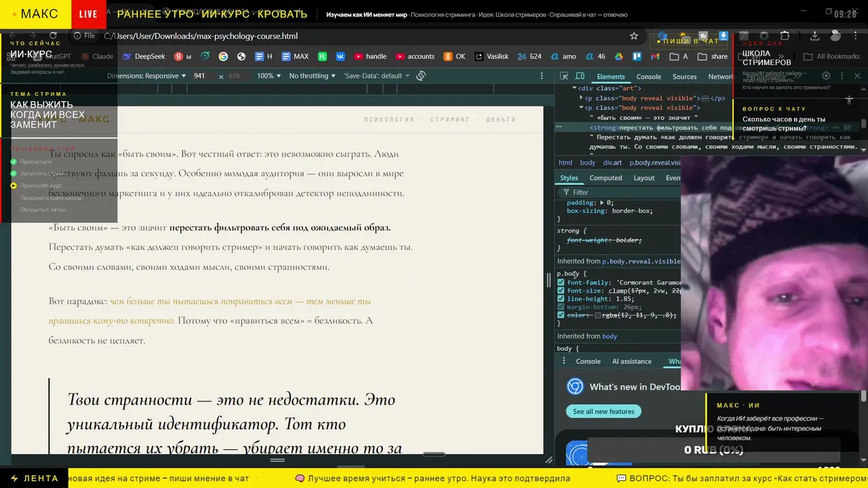Open the Trello bookmark icon
The width and height of the screenshot is (868, 488).
pyautogui.click(x=637, y=56)
